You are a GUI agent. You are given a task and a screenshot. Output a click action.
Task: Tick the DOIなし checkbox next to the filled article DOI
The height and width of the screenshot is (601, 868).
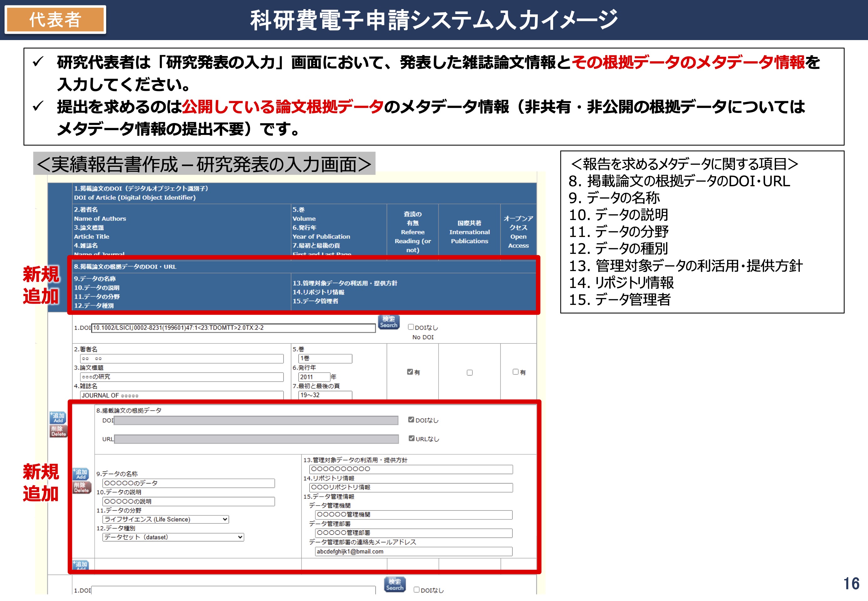411,327
